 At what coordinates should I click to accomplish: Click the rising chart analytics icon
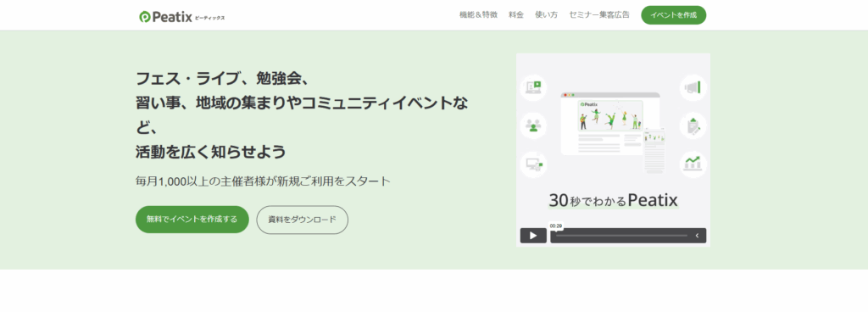693,164
